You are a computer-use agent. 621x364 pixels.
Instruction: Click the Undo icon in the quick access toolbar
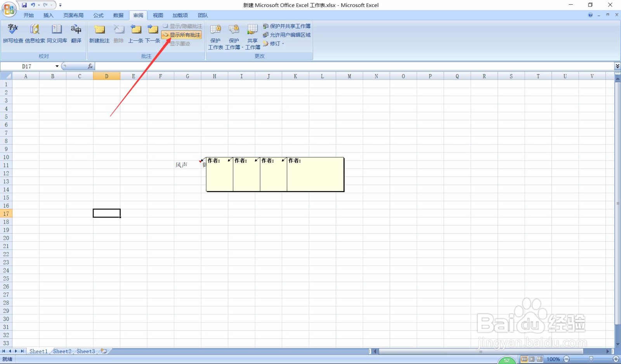pos(33,5)
